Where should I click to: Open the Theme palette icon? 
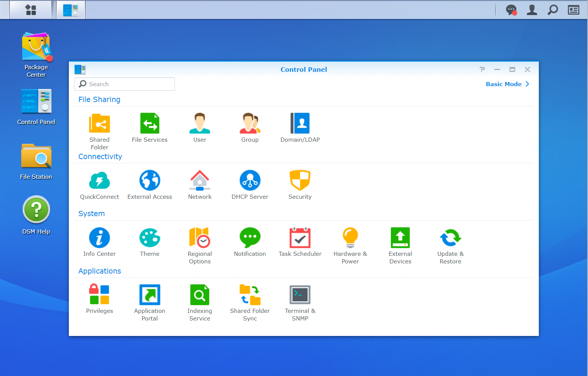150,238
